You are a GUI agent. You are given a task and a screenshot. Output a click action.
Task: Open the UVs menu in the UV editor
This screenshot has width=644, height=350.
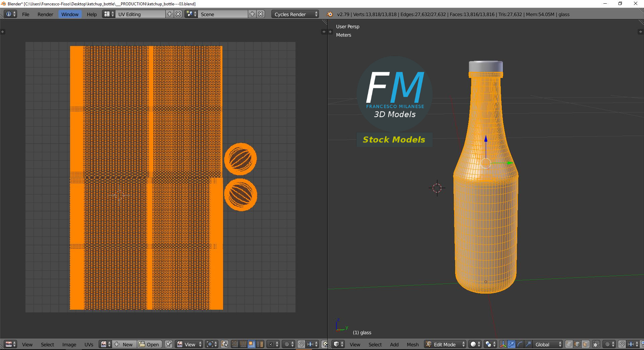point(89,344)
